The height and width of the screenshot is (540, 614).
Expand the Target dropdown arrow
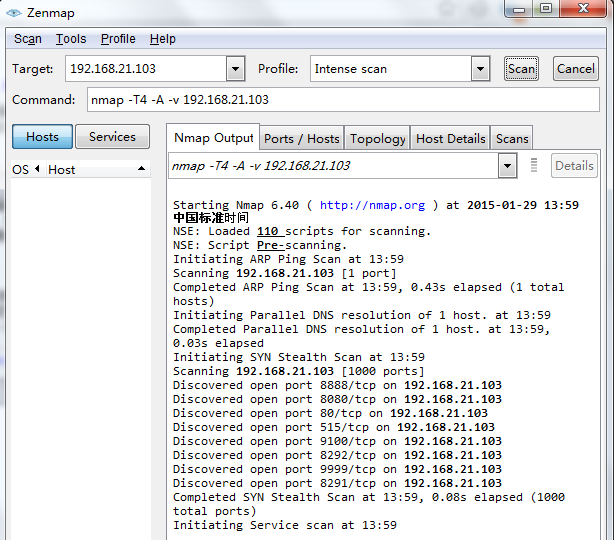pos(235,69)
